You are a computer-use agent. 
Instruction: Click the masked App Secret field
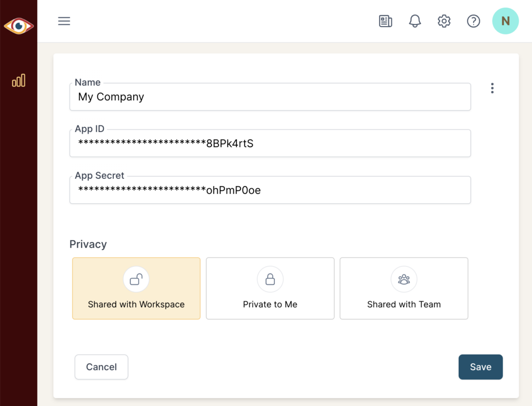tap(270, 190)
